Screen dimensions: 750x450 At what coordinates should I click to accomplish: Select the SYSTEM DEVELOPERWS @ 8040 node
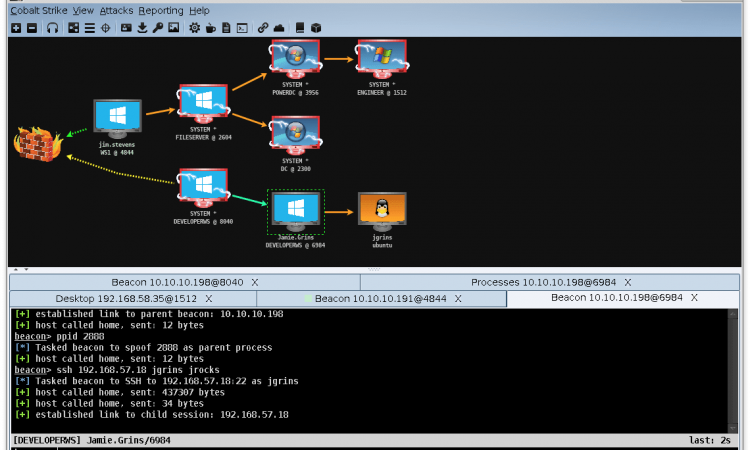[203, 188]
